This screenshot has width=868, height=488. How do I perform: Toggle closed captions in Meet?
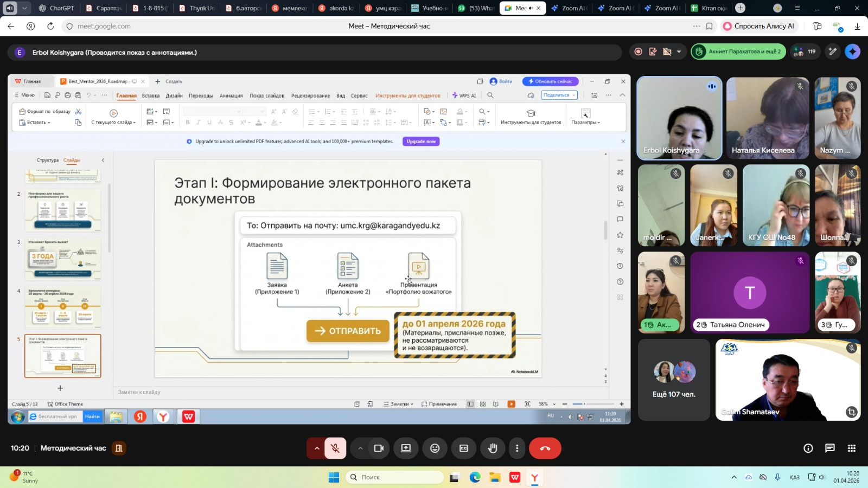pyautogui.click(x=464, y=448)
